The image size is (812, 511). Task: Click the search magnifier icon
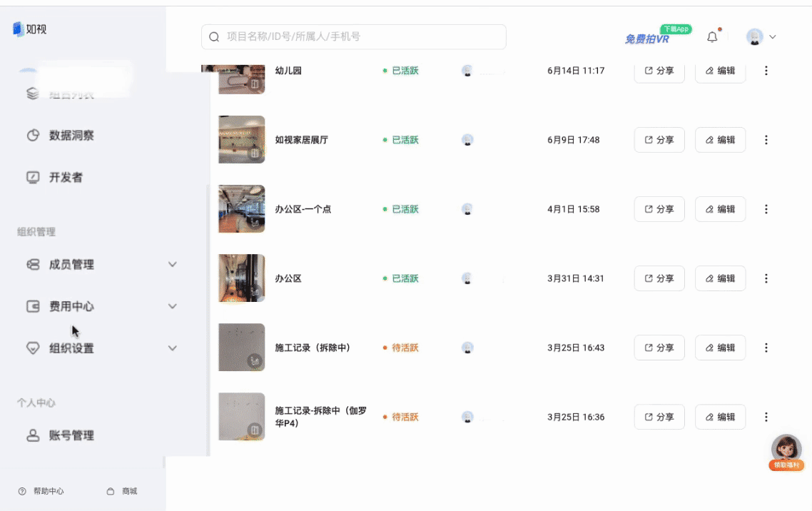click(214, 37)
